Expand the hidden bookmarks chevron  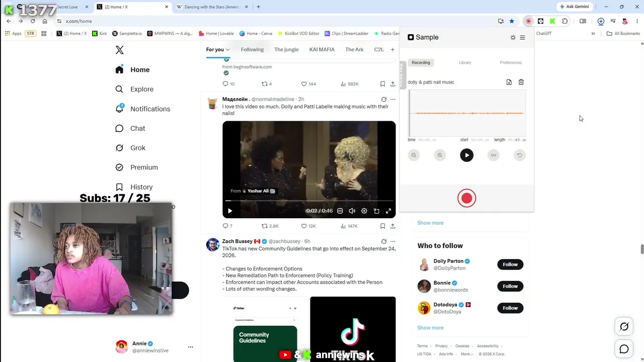(593, 34)
